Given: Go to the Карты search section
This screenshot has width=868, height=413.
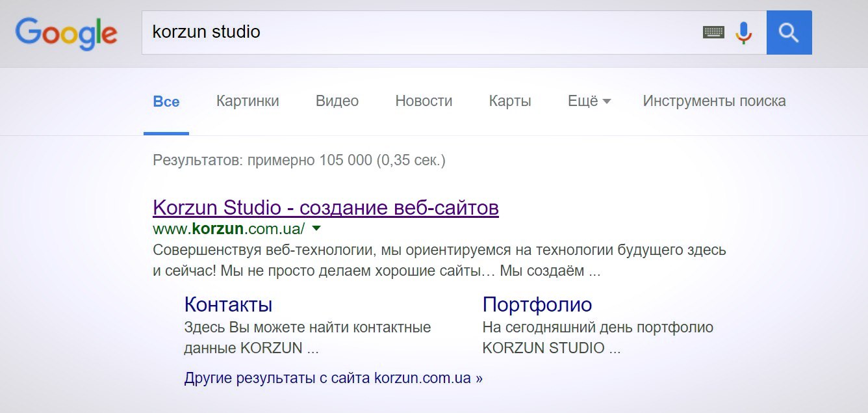Looking at the screenshot, I should [509, 101].
